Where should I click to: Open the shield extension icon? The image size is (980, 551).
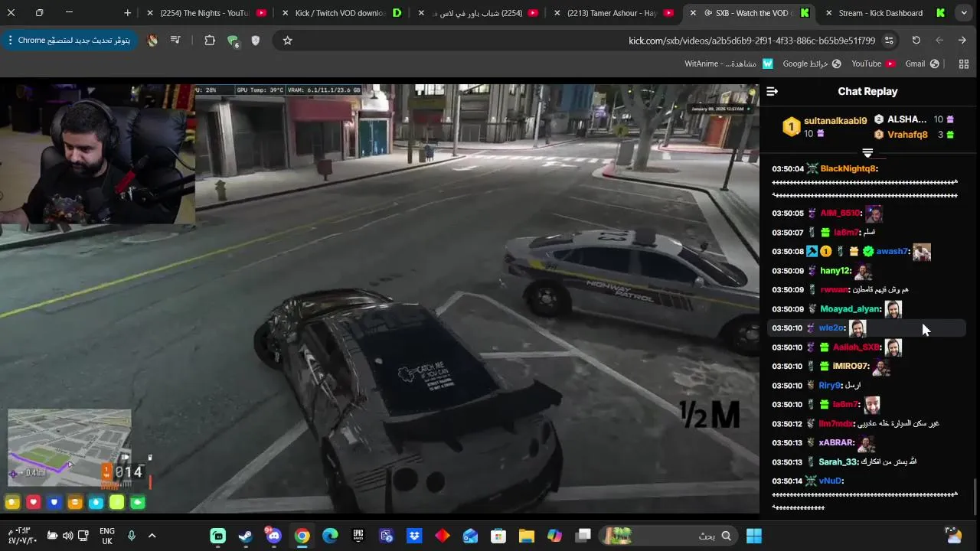(x=256, y=40)
